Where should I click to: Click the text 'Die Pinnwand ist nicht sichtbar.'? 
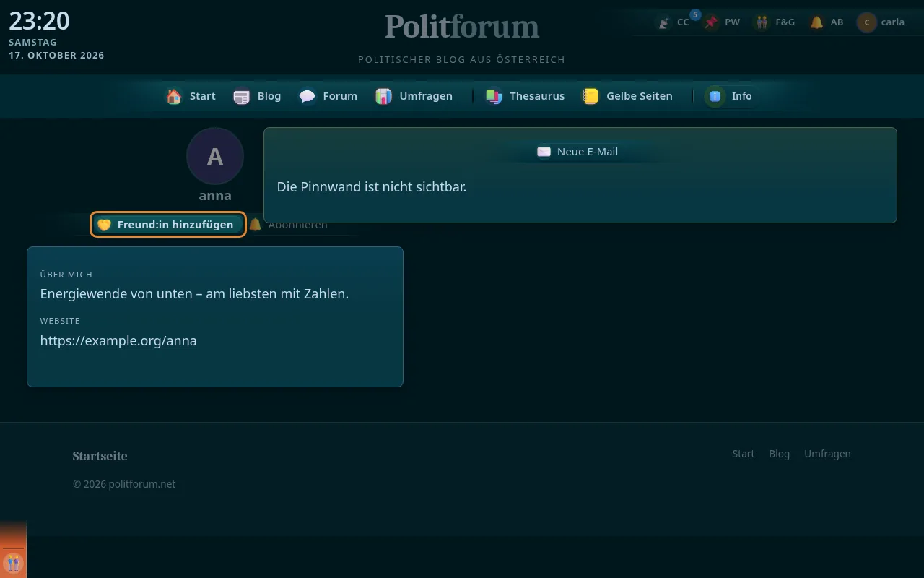(x=372, y=187)
